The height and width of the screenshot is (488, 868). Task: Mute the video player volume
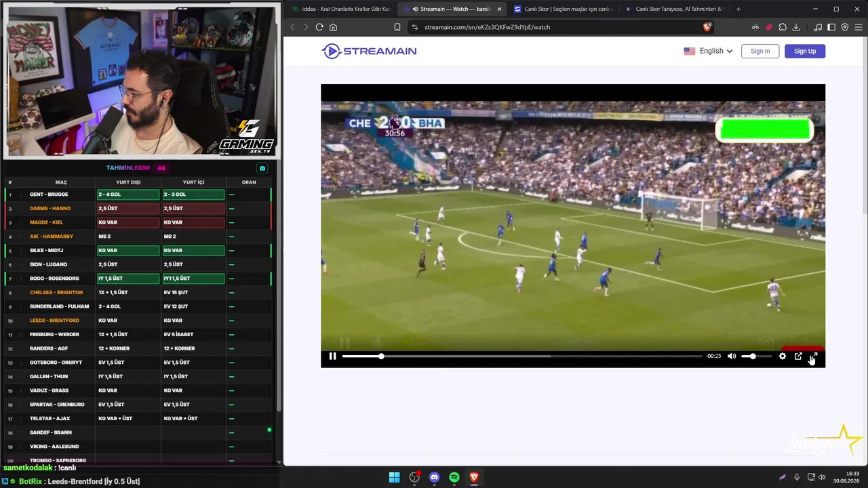click(732, 356)
